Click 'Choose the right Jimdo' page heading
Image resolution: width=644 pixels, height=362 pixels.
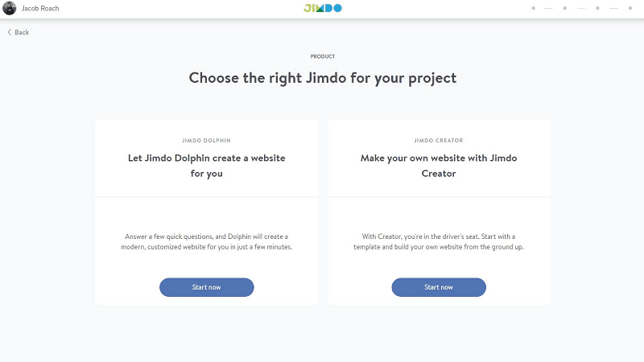tap(323, 78)
